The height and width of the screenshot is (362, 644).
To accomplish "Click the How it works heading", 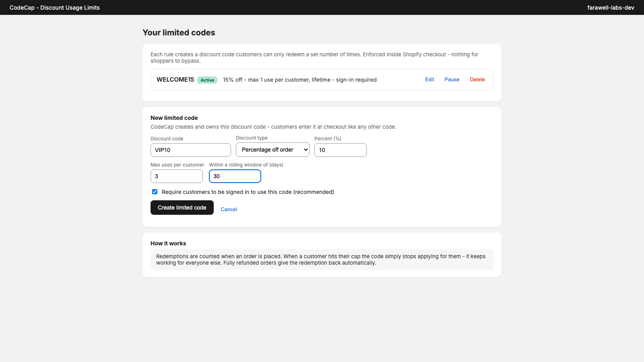I will coord(168,243).
